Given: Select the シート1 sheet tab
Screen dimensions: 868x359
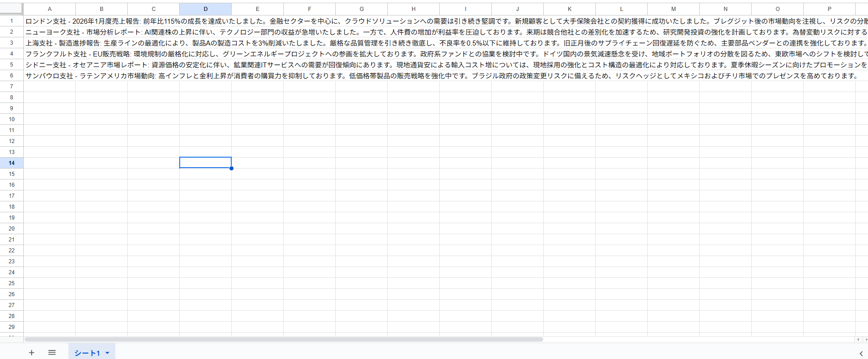Looking at the screenshot, I should pyautogui.click(x=87, y=353).
